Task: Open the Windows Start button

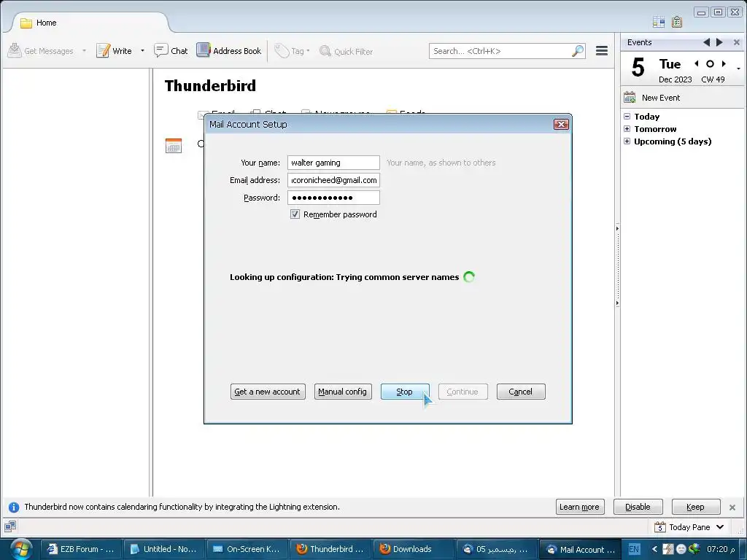Action: click(20, 549)
